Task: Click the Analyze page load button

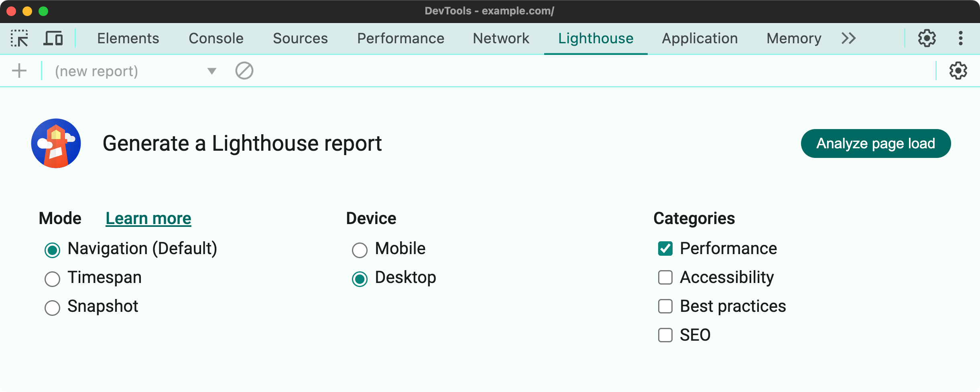Action: coord(876,143)
